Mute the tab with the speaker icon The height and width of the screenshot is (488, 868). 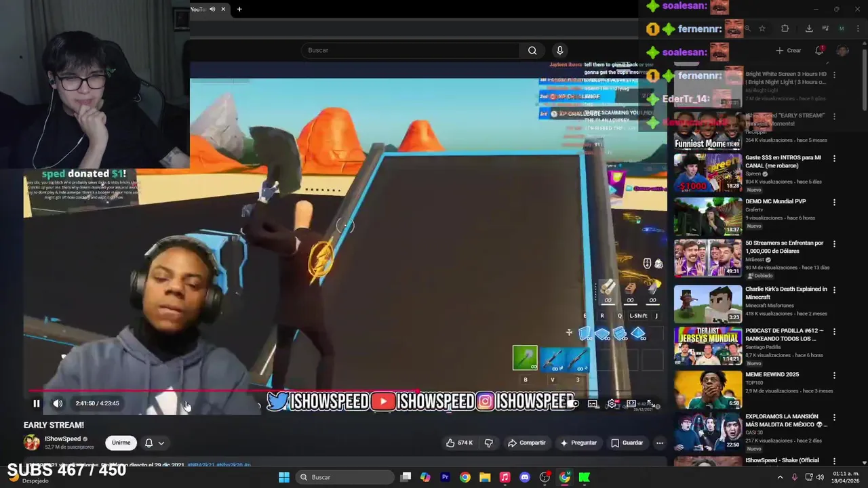coord(212,9)
